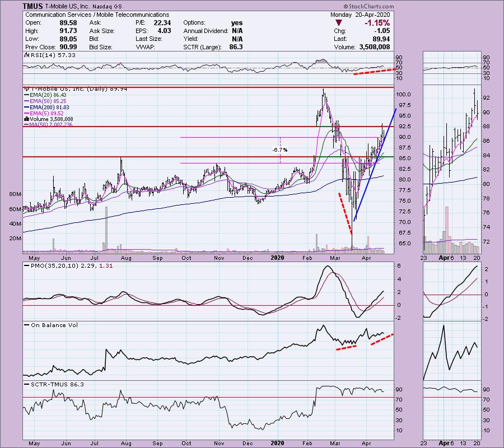The width and height of the screenshot is (504, 448).
Task: Click the High price value 91.73
Action: 68,31
